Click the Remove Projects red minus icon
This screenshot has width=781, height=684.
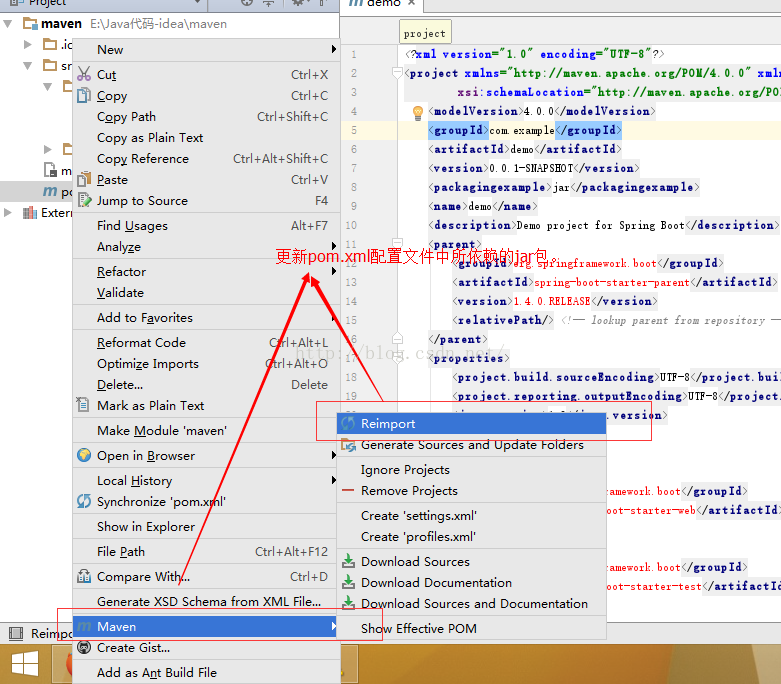[348, 491]
